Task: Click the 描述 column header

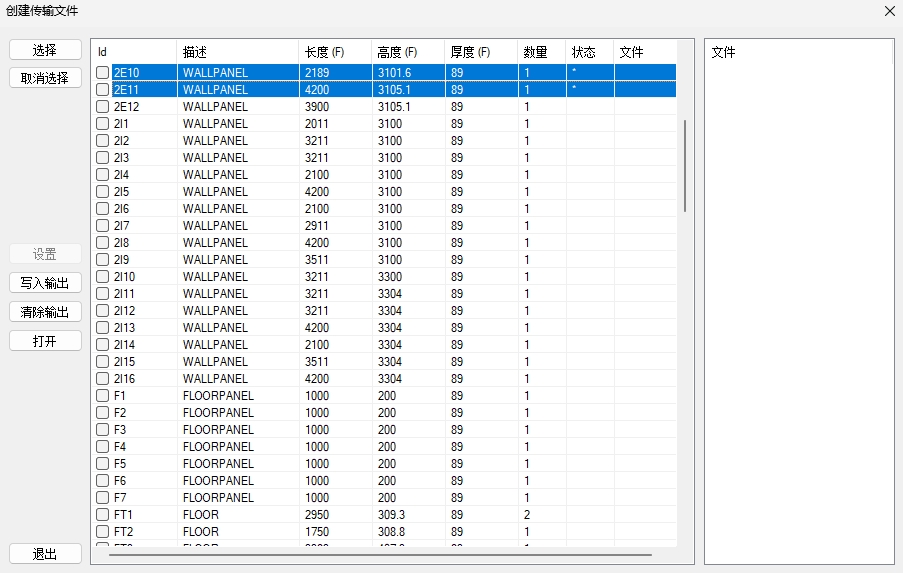Action: coord(238,52)
